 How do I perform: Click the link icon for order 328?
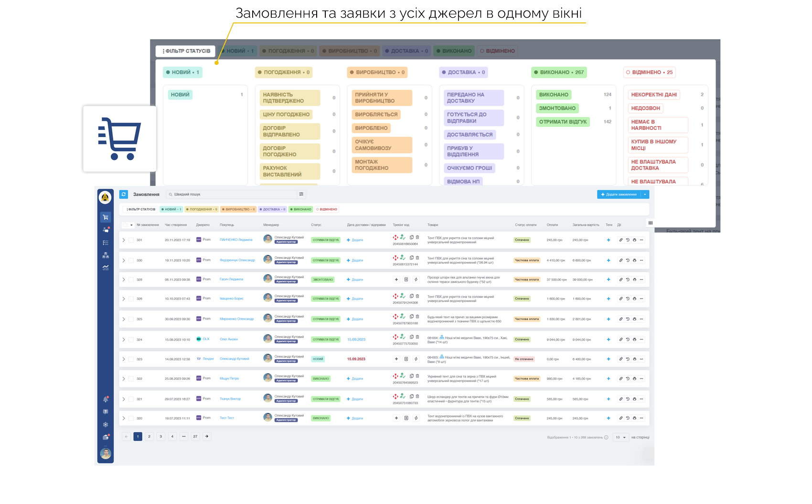coord(621,279)
